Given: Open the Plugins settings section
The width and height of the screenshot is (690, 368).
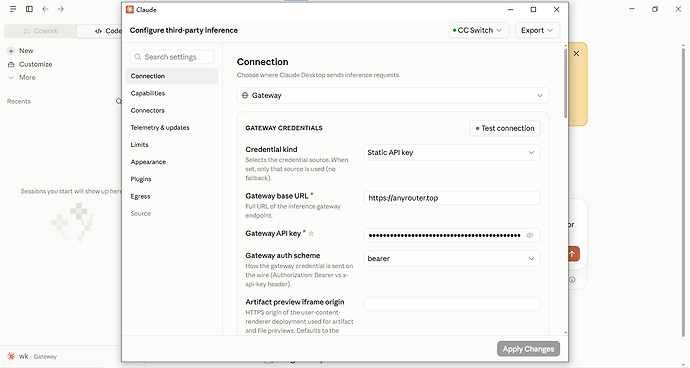Looking at the screenshot, I should pyautogui.click(x=172, y=179).
